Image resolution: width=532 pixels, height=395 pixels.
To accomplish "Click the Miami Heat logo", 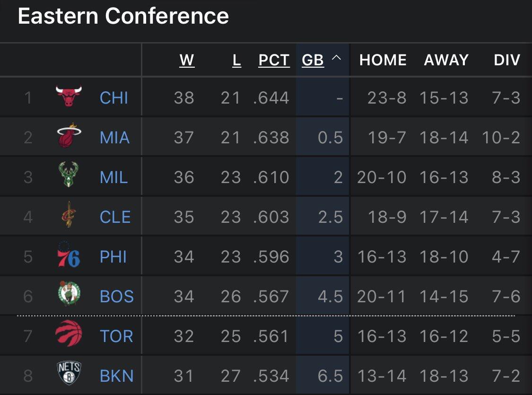I will click(x=69, y=136).
